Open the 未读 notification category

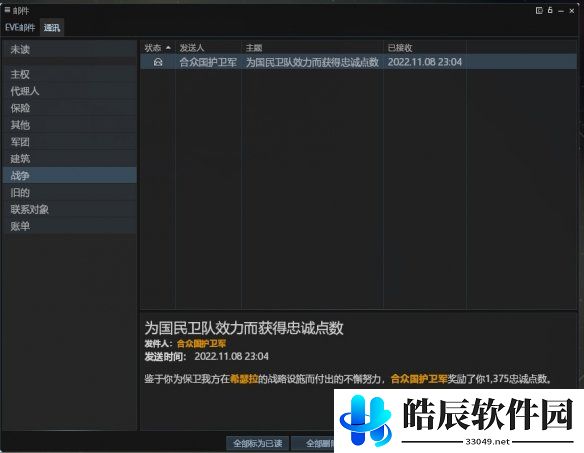coord(70,49)
